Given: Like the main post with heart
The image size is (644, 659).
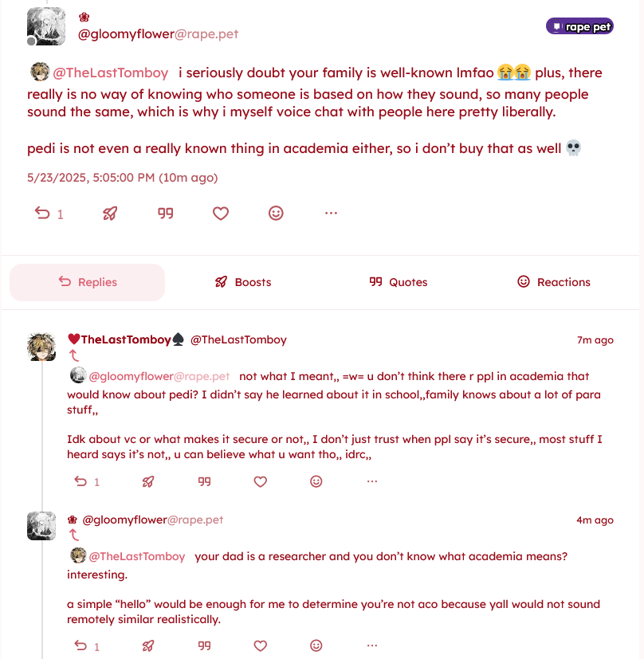Looking at the screenshot, I should point(221,213).
